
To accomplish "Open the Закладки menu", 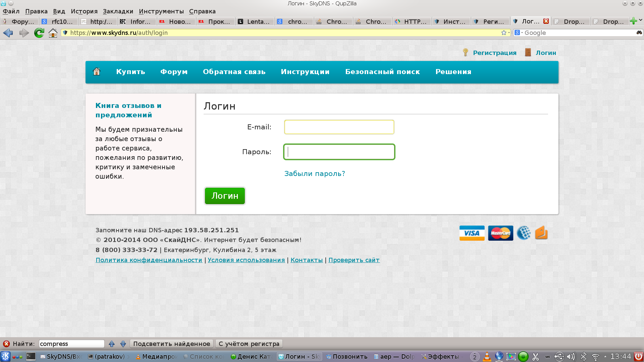I will [x=118, y=11].
